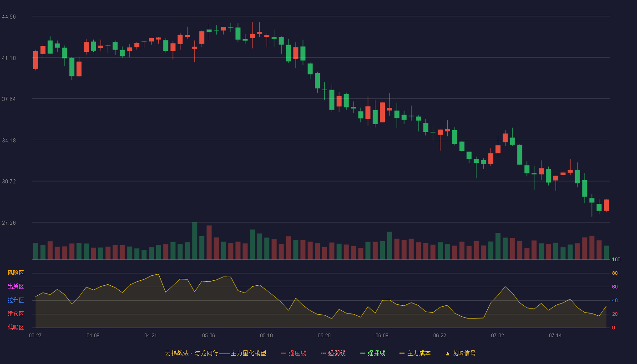The width and height of the screenshot is (637, 364).
Task: Toggle the 强撑线 legend entry
Action: pyautogui.click(x=373, y=353)
